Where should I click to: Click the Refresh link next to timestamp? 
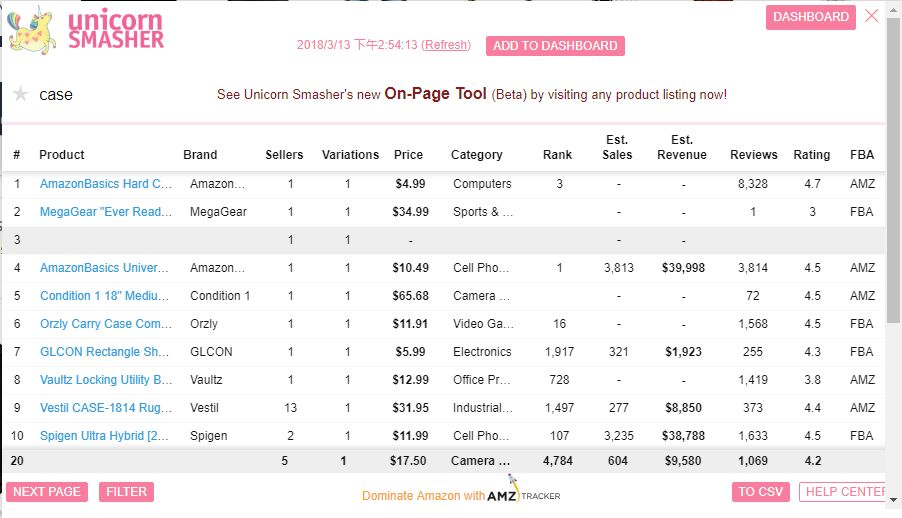pyautogui.click(x=446, y=45)
